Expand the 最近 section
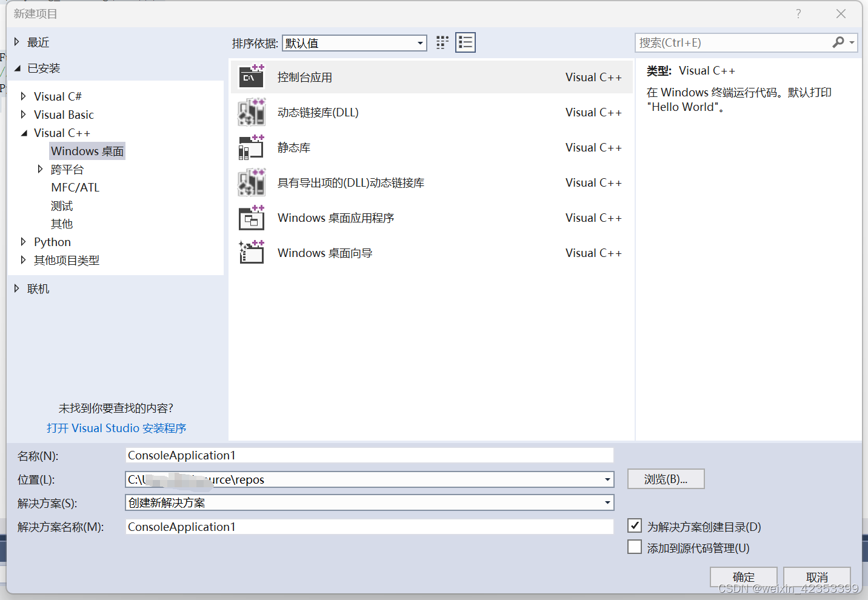The image size is (868, 600). tap(17, 42)
